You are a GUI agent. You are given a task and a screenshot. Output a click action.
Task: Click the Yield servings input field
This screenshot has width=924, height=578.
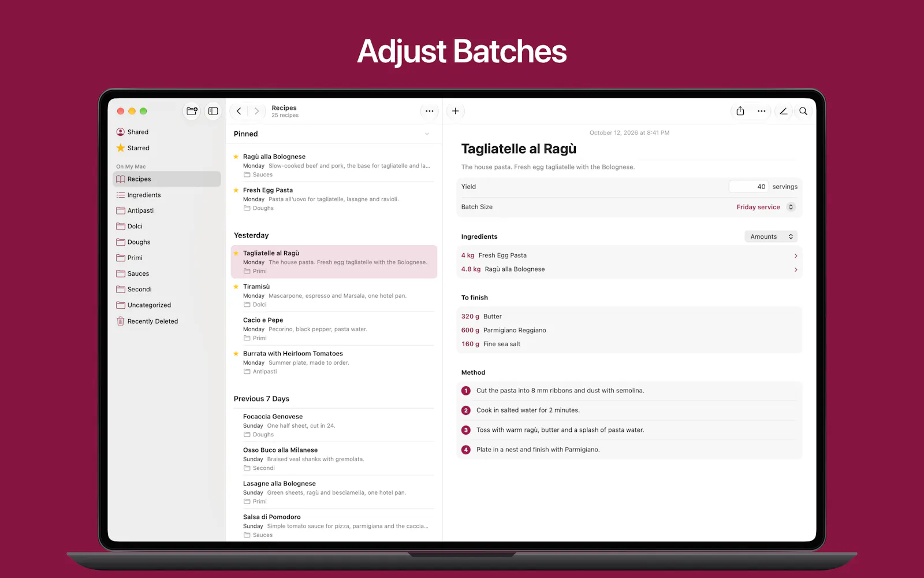[x=749, y=187]
